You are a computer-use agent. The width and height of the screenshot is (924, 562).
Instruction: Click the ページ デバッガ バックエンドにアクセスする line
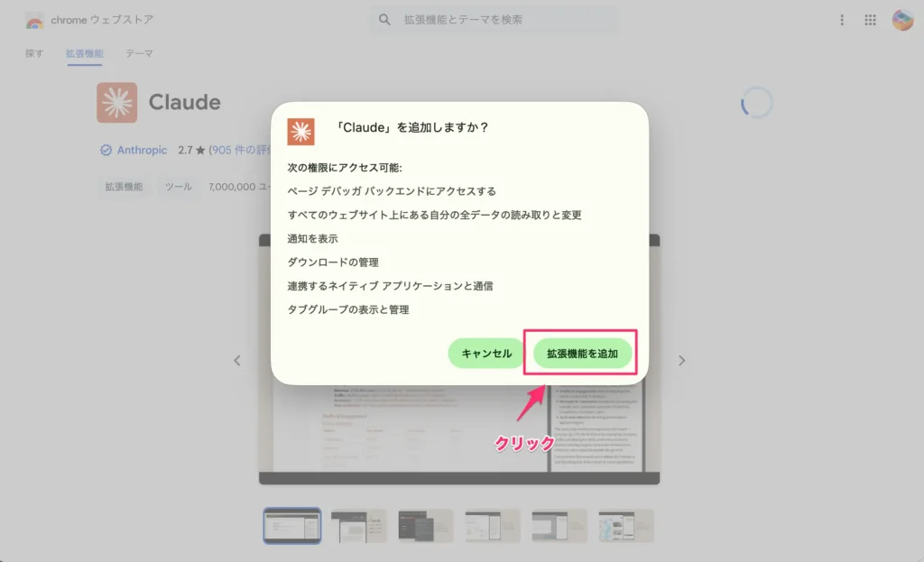tap(392, 191)
